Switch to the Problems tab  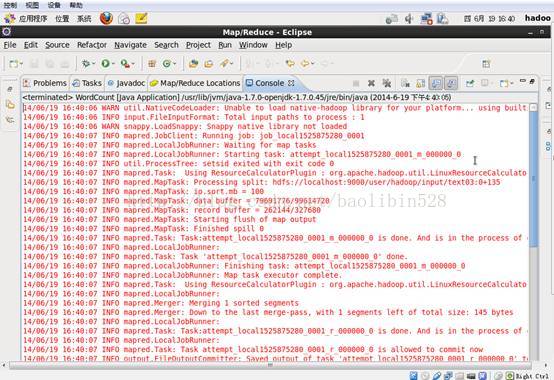[45, 83]
